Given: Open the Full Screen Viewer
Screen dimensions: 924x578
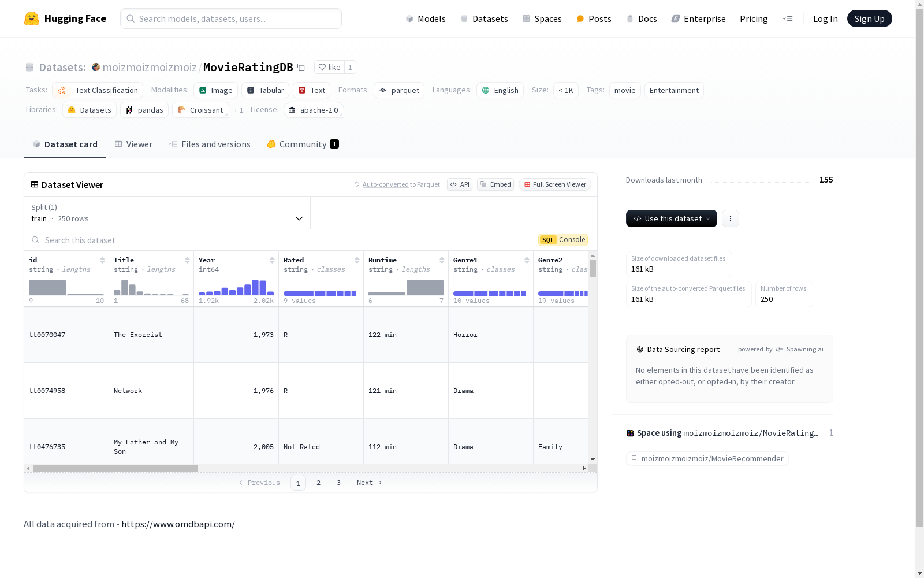Looking at the screenshot, I should tap(555, 184).
